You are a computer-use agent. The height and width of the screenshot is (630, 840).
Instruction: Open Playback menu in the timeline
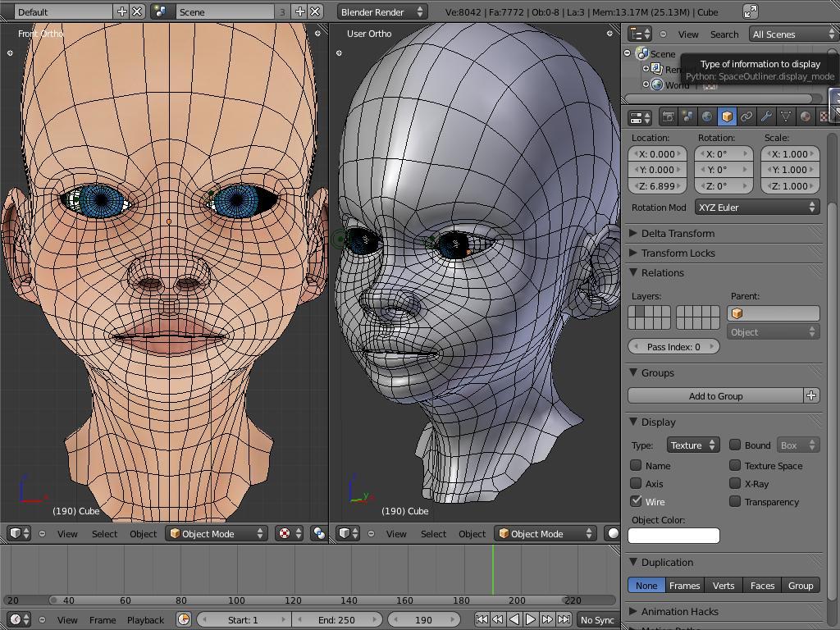point(145,620)
